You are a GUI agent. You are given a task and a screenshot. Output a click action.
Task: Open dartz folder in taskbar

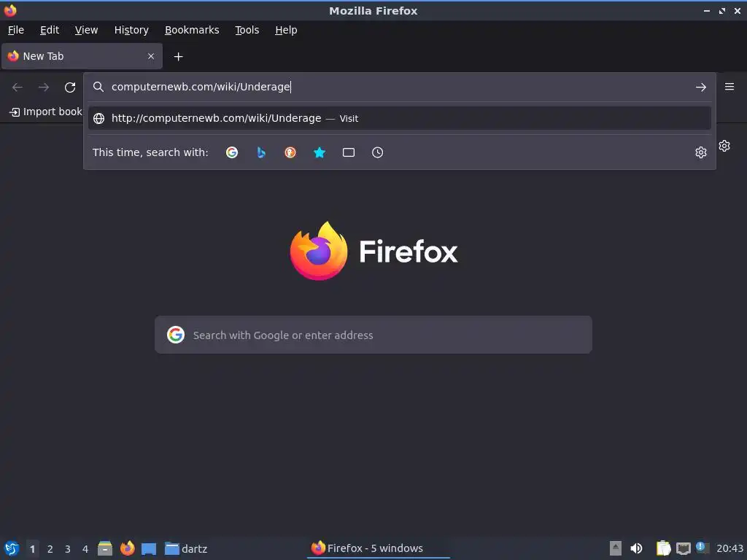pos(186,548)
